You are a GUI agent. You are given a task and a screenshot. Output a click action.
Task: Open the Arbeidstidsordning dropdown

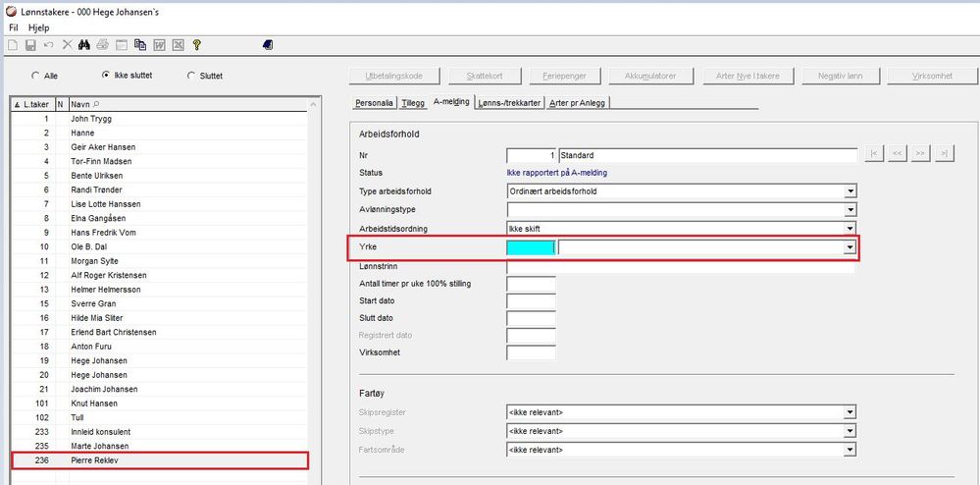[x=850, y=228]
